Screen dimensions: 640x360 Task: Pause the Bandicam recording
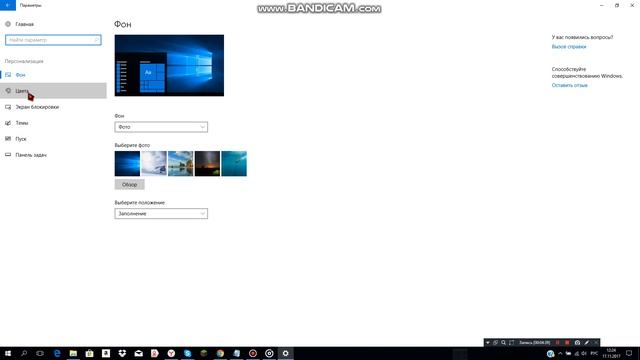[558, 343]
